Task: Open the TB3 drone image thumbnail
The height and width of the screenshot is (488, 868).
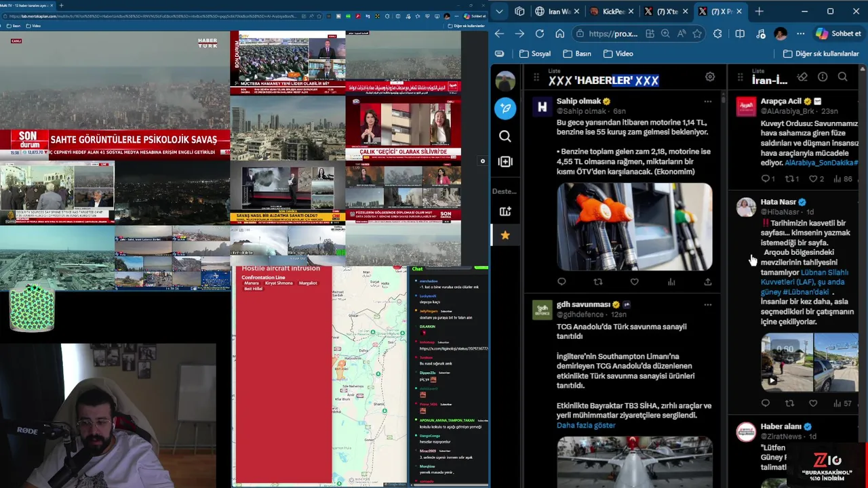Action: pos(635,462)
